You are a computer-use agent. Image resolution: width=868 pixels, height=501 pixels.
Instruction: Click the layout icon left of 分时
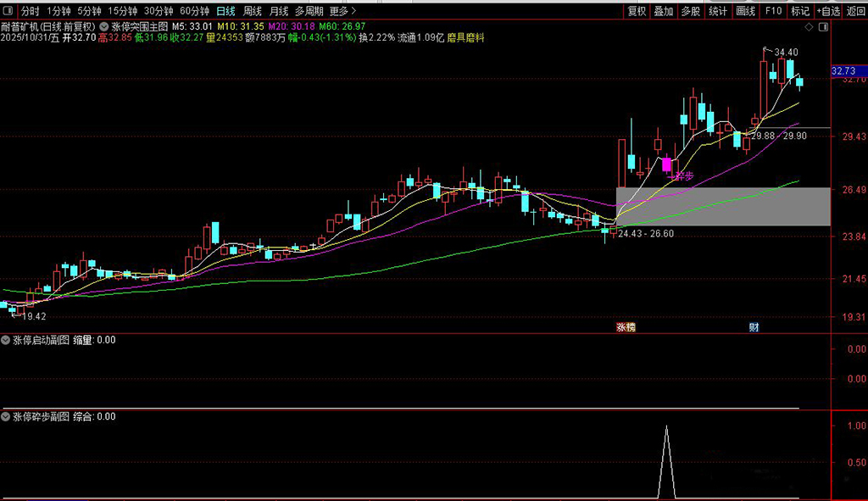[9, 11]
